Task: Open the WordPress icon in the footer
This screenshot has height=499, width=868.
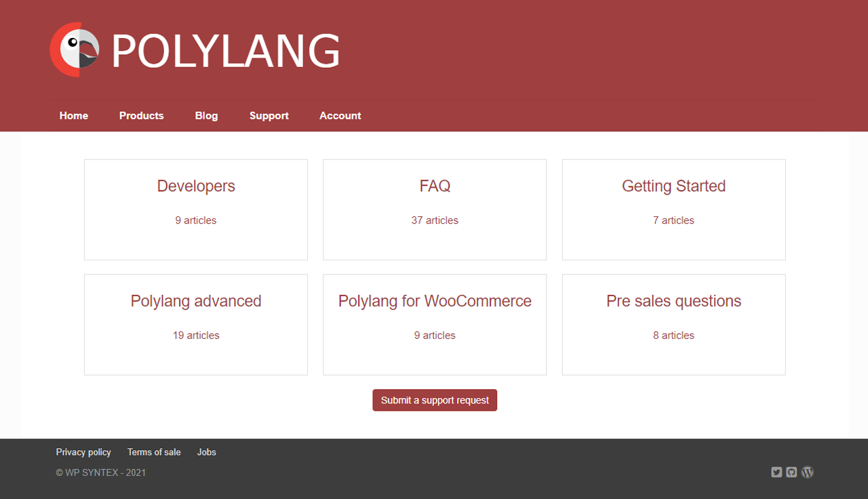Action: click(x=807, y=472)
